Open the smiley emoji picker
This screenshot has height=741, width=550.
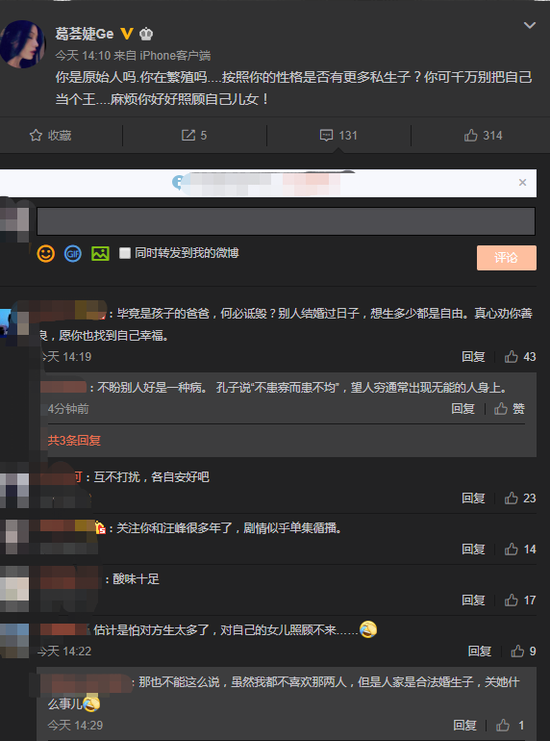[x=46, y=254]
